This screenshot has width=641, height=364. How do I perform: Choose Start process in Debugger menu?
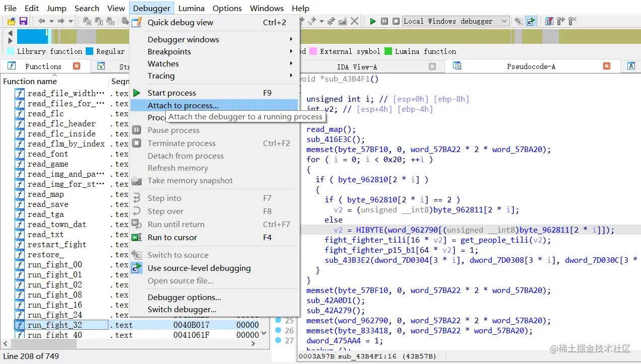coord(214,93)
